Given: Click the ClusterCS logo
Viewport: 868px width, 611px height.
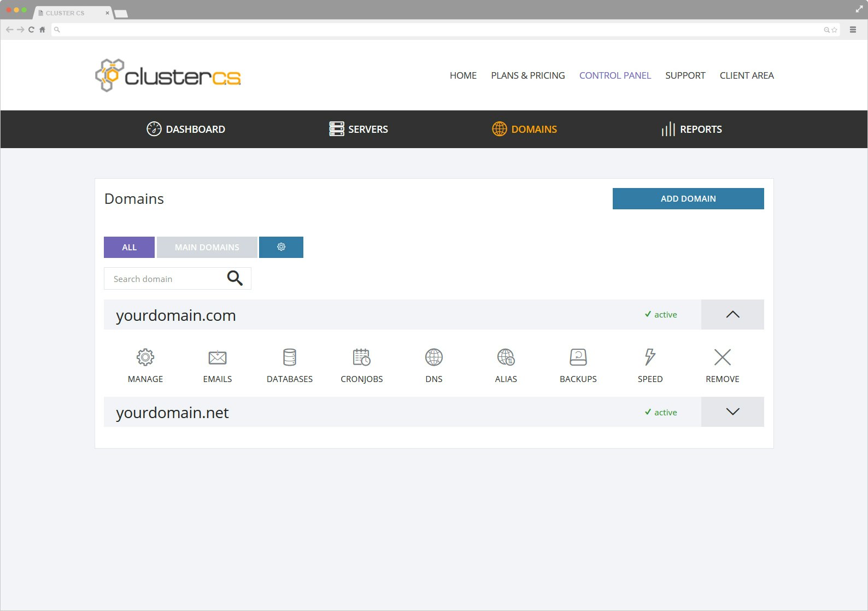Looking at the screenshot, I should (168, 75).
